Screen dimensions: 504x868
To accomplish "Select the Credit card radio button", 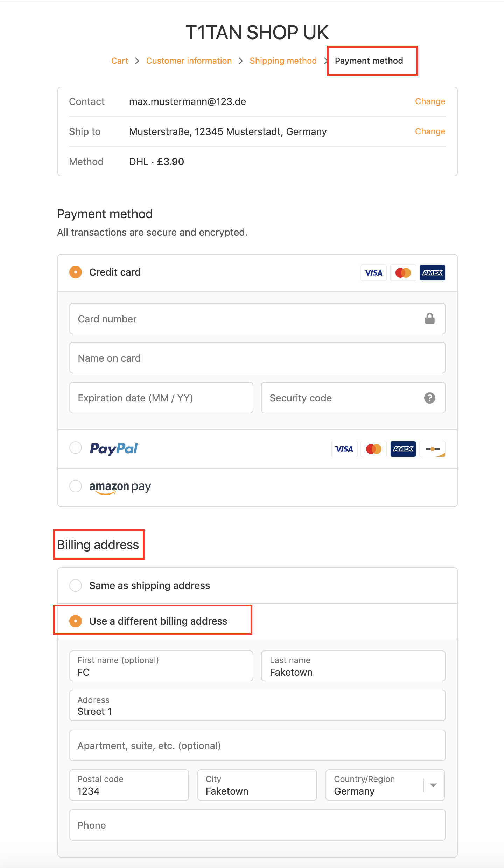I will (76, 272).
